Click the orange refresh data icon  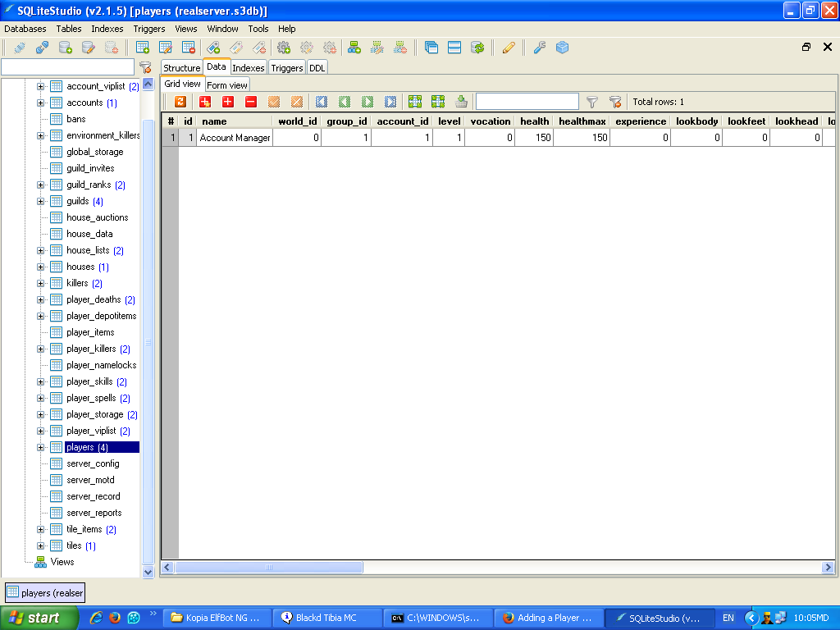(x=180, y=102)
